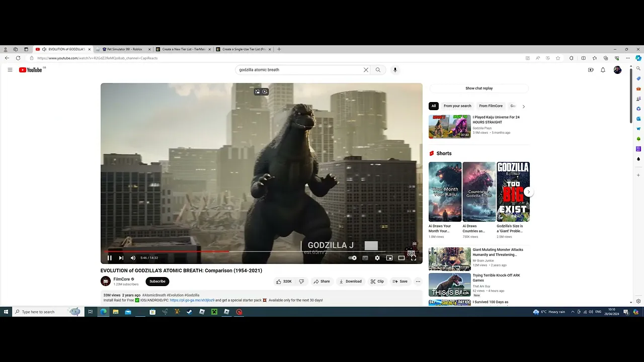Like the video (320K)

click(x=284, y=282)
